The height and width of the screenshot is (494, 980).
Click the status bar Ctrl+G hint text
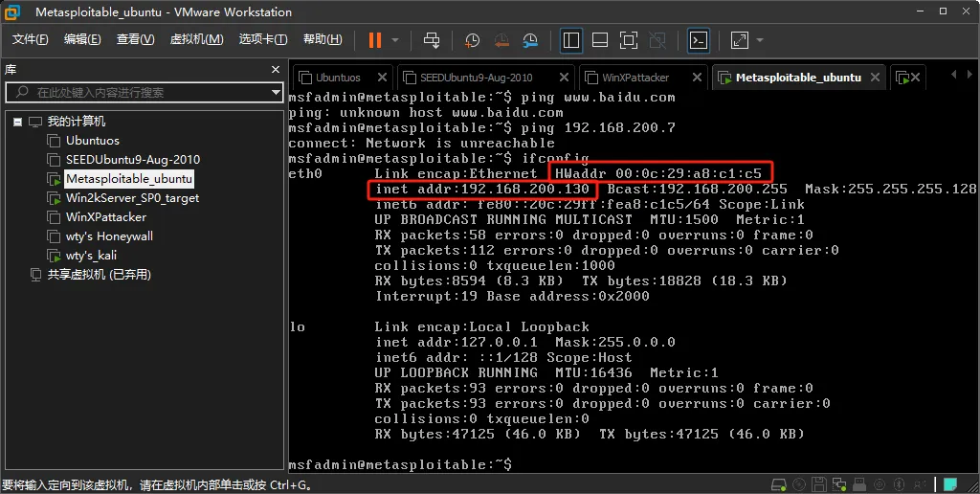pyautogui.click(x=156, y=484)
